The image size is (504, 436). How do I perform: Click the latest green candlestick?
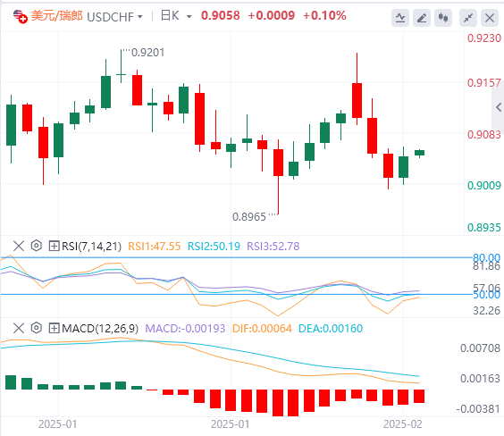point(419,153)
